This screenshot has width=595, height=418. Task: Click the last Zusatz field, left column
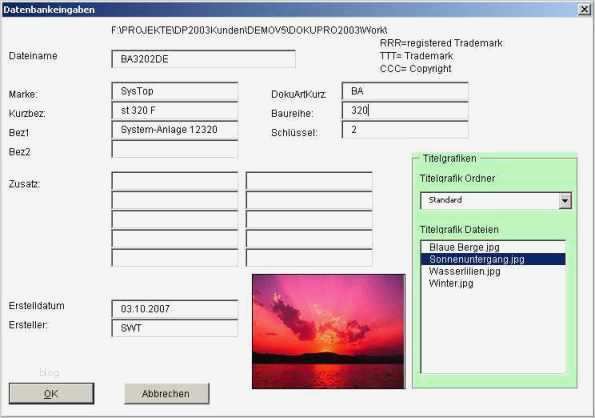pyautogui.click(x=175, y=258)
